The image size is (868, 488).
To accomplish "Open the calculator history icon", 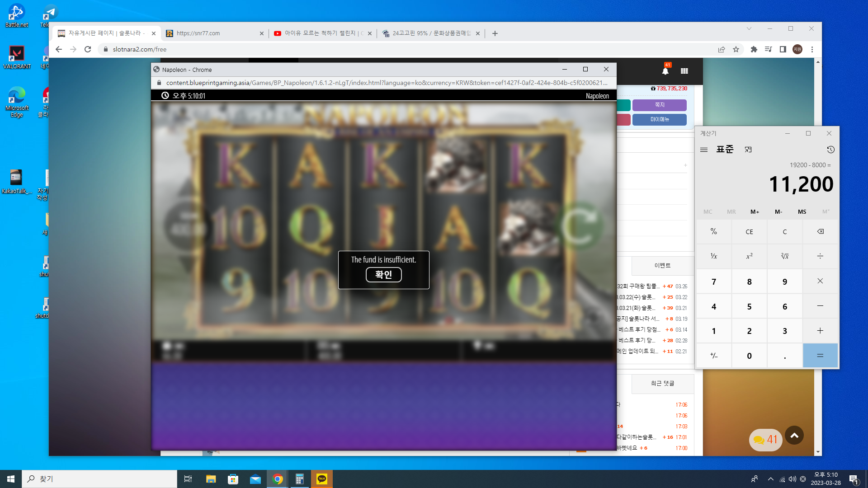I will click(830, 150).
